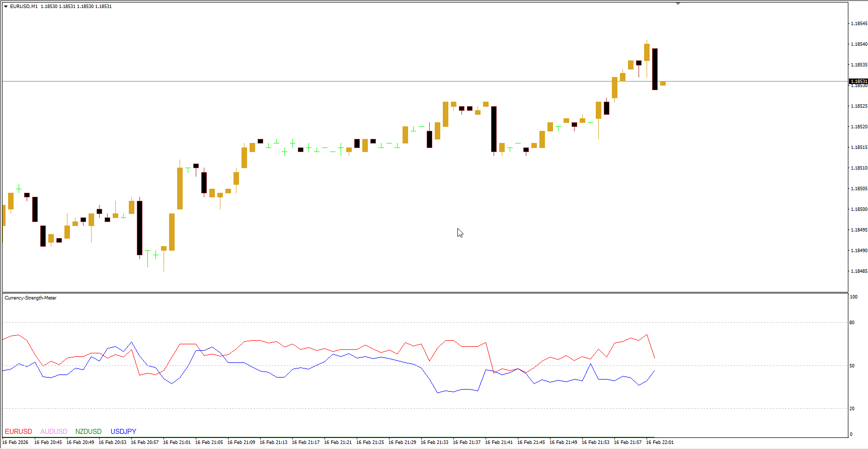
Task: Click the 16 Feb 22:01 time label
Action: (660, 442)
